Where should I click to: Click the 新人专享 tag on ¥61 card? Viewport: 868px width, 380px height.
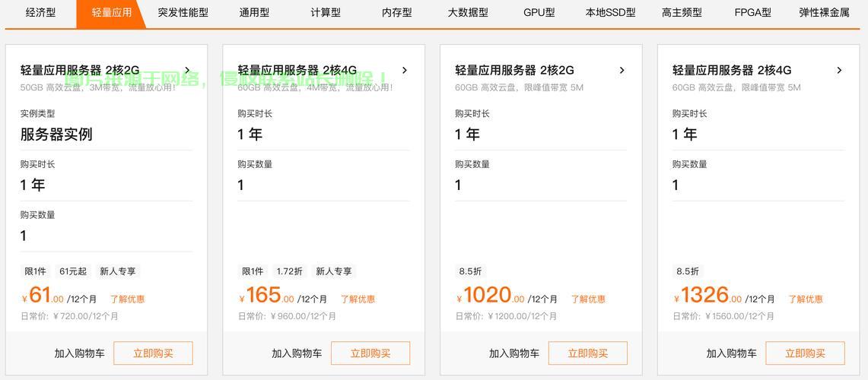[x=118, y=271]
